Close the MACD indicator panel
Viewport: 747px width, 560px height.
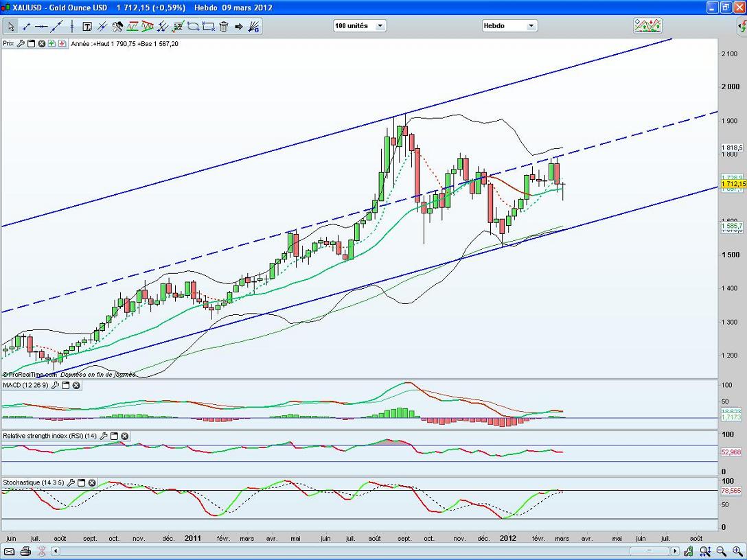pyautogui.click(x=76, y=386)
